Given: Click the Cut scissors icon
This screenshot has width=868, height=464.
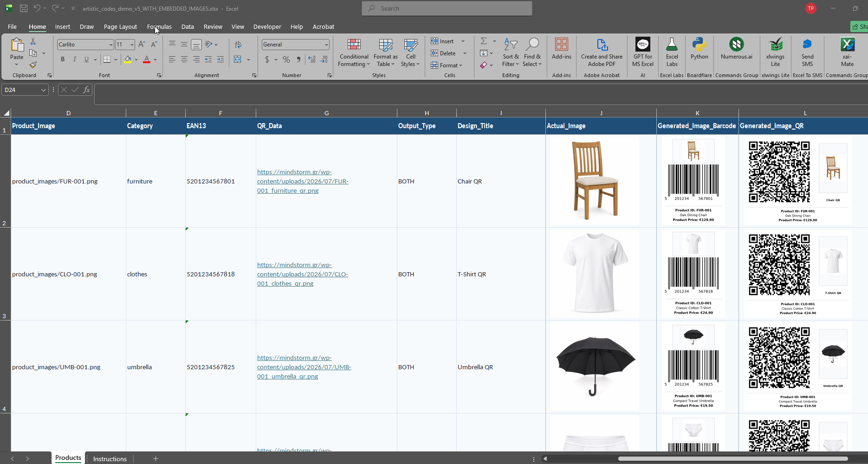Looking at the screenshot, I should tap(33, 41).
